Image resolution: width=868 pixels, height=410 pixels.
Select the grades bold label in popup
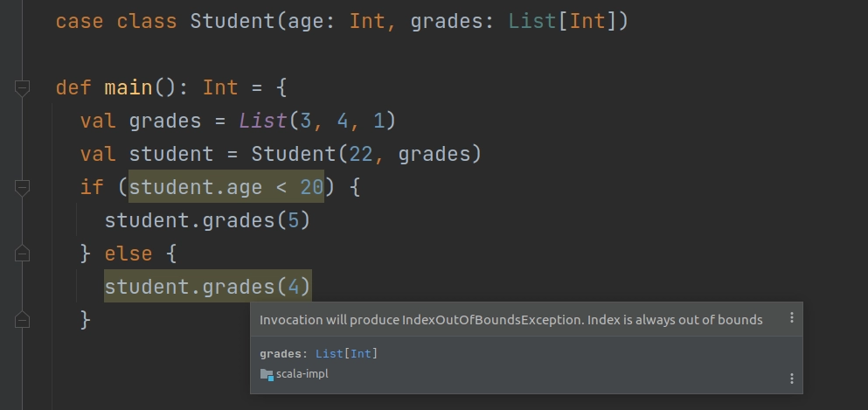click(x=281, y=354)
